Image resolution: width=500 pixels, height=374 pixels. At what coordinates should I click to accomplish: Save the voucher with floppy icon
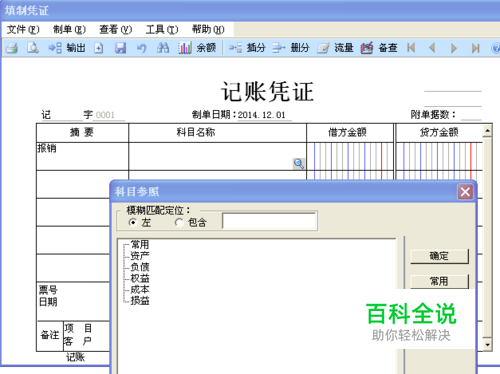click(x=120, y=48)
